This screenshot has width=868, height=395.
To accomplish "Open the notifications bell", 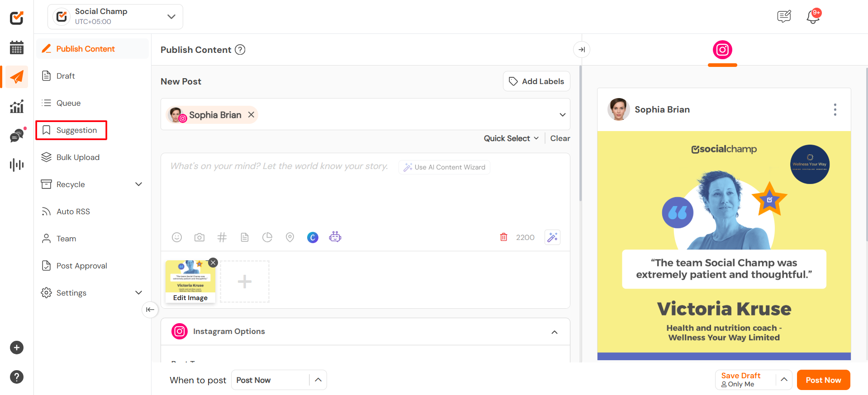I will click(x=813, y=17).
